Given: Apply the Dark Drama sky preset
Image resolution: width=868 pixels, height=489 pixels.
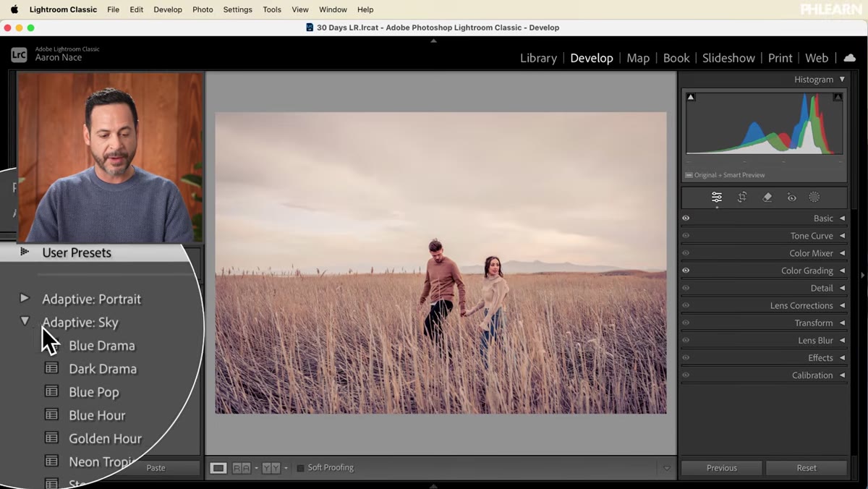Looking at the screenshot, I should click(x=103, y=369).
